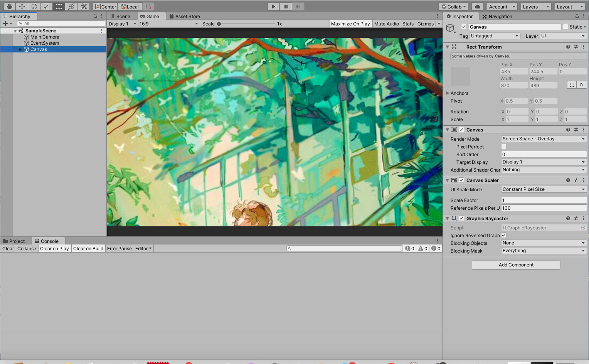Disable the Graphic Raycaster component
Screen dimensions: 589x364
461,218
